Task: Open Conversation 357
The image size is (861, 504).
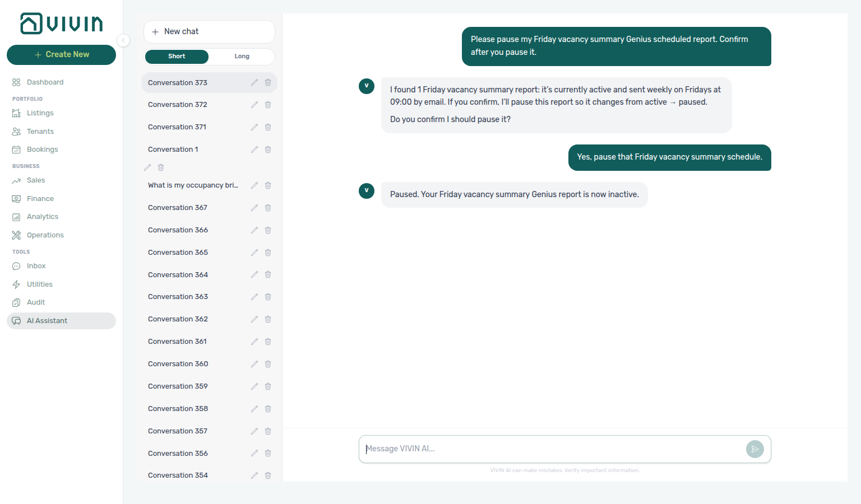Action: pyautogui.click(x=209, y=431)
